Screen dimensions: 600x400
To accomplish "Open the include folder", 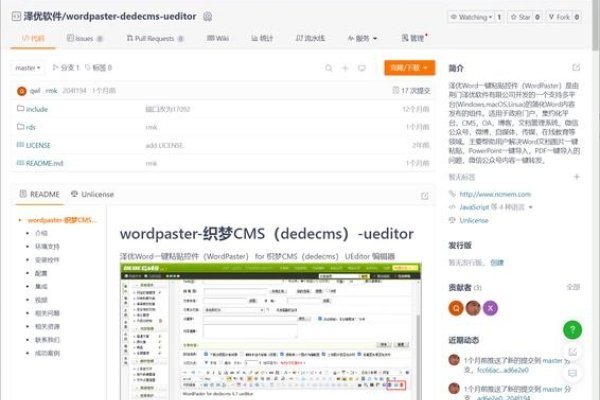I will pyautogui.click(x=37, y=109).
